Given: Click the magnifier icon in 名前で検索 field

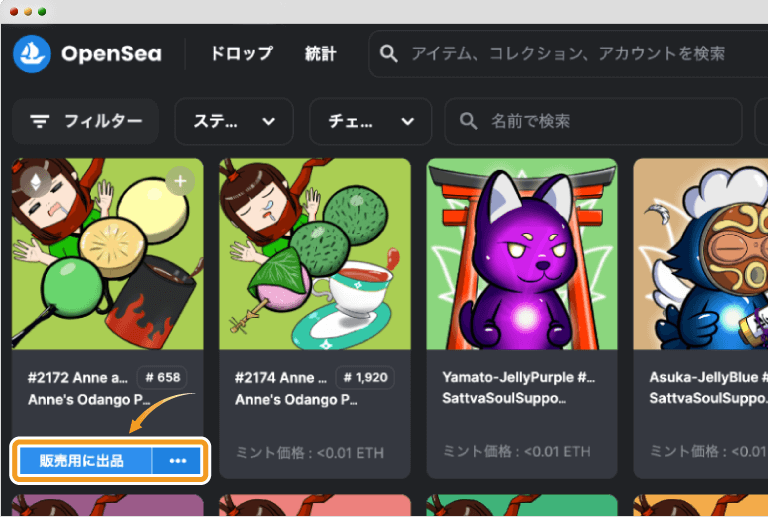Looking at the screenshot, I should (468, 121).
